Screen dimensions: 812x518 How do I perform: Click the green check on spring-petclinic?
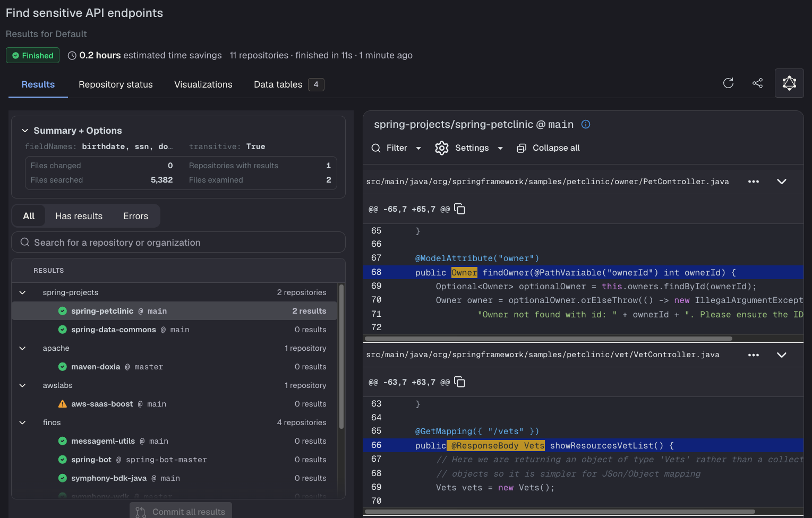(63, 311)
